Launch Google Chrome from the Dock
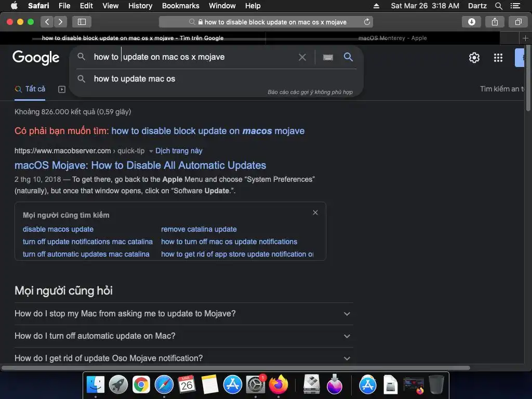 [141, 385]
